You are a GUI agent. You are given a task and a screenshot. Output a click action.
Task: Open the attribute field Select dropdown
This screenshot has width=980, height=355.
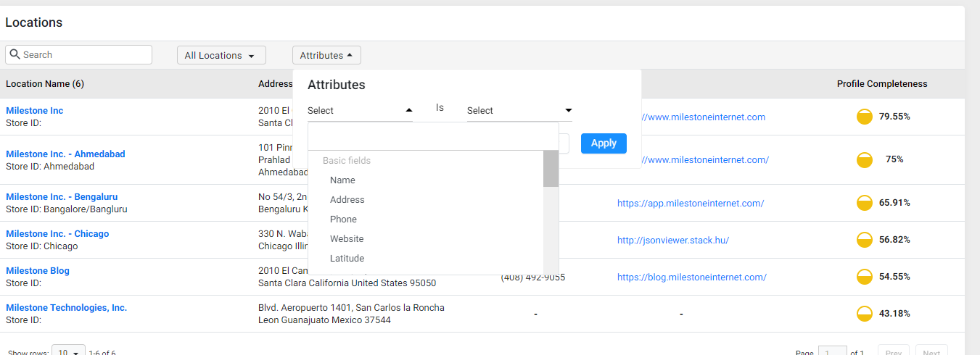[360, 110]
